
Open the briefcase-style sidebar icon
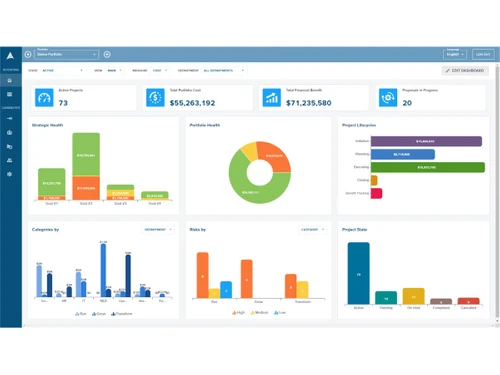10,132
